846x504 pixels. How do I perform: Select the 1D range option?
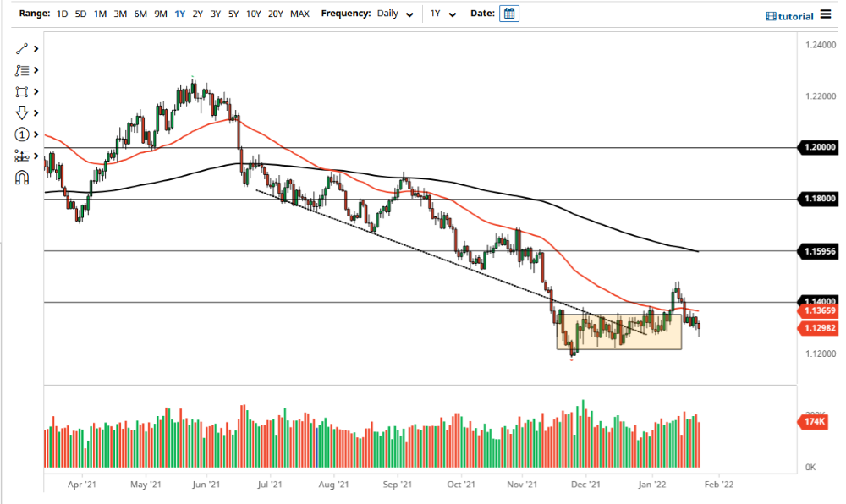coord(61,14)
